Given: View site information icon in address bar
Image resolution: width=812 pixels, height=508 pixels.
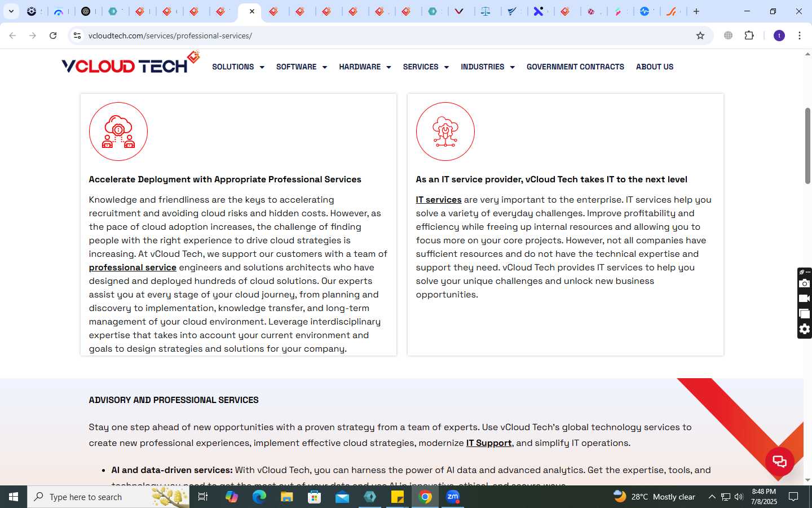Looking at the screenshot, I should (77, 36).
